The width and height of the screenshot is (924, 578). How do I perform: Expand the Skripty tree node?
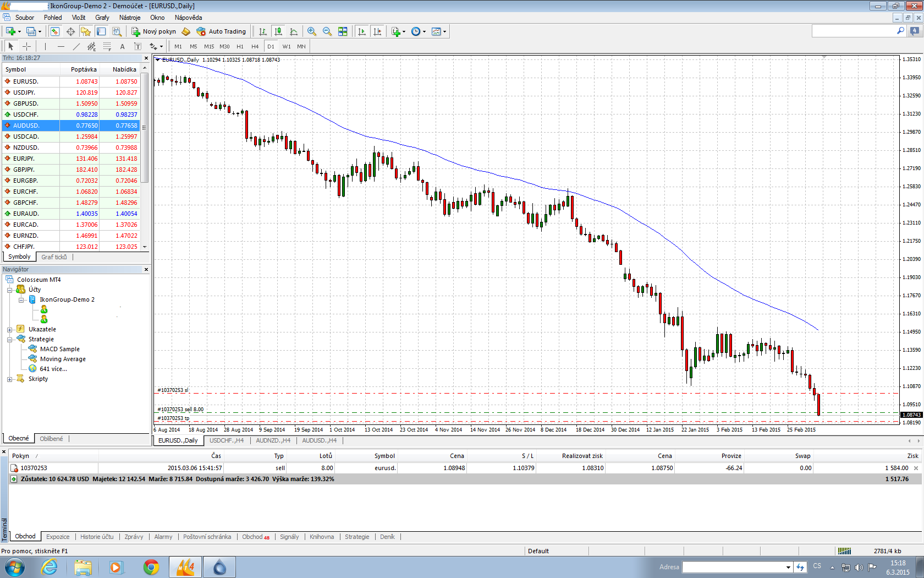click(x=9, y=379)
